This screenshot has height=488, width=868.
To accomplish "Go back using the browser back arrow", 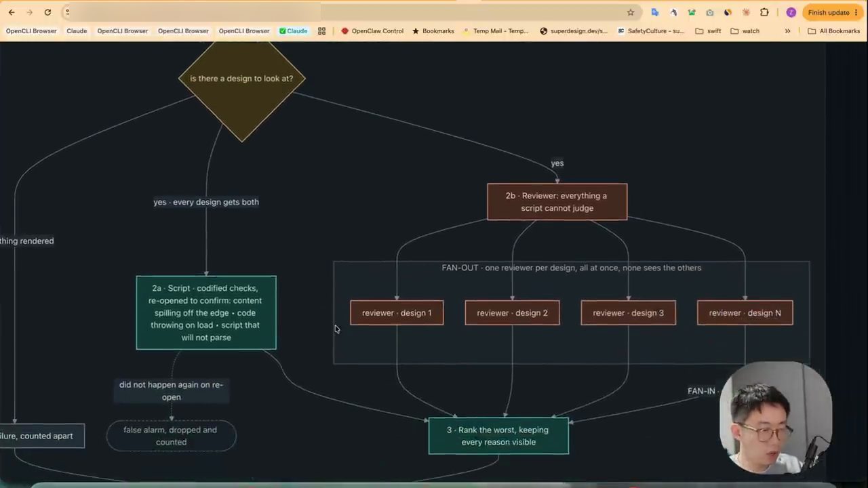I will (x=12, y=12).
